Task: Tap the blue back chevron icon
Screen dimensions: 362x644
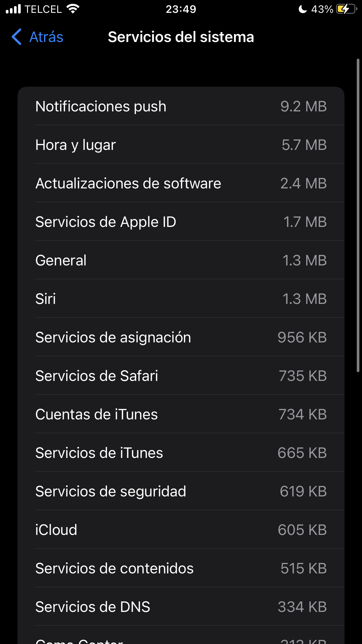Action: 17,37
